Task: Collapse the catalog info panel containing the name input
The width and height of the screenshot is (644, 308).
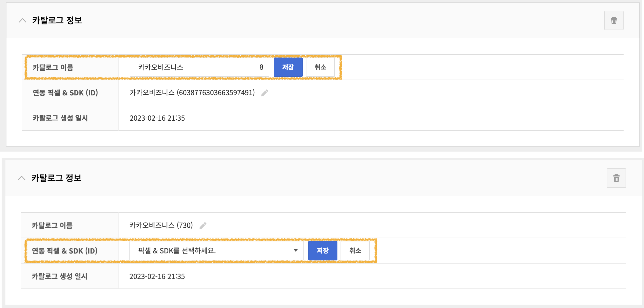Action: pos(23,20)
